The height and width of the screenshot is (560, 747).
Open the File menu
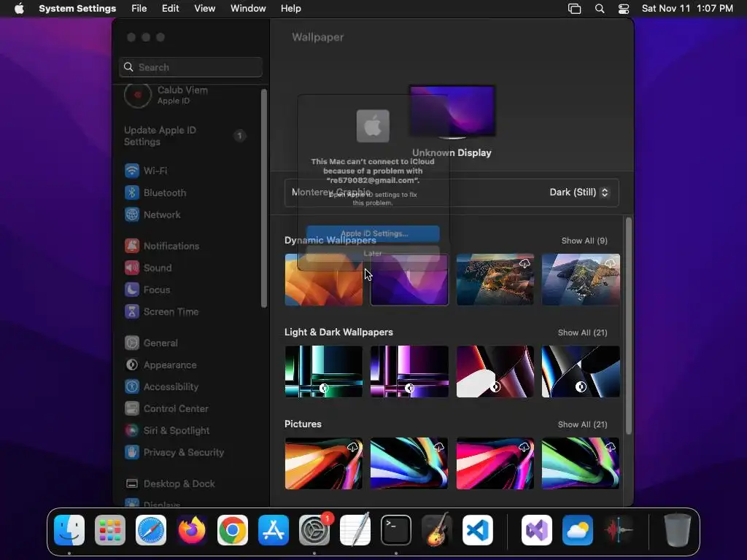(139, 9)
